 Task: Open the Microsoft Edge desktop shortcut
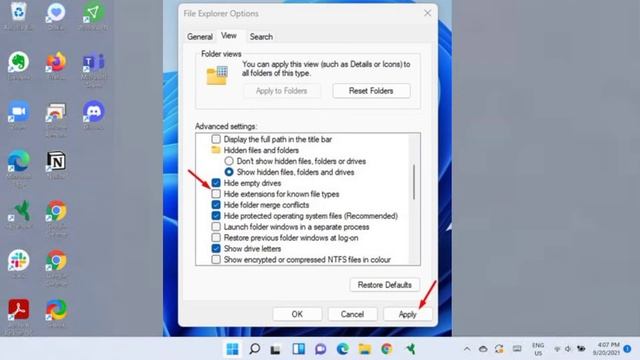coord(18,162)
